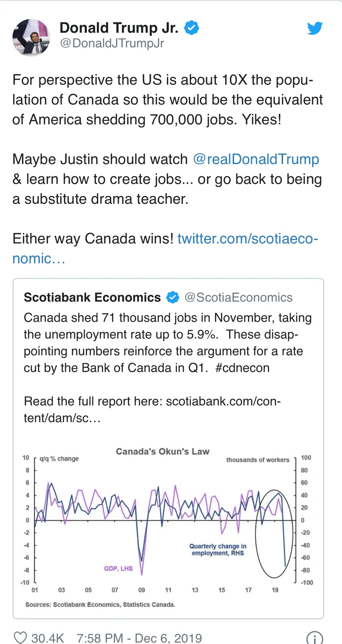Open the tweet info icon

click(314, 638)
